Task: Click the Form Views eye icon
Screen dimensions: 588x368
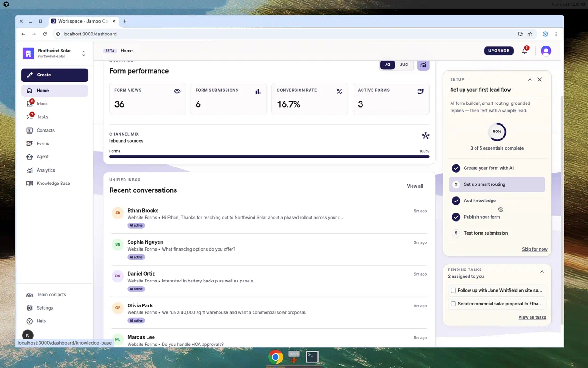Action: pos(177,92)
